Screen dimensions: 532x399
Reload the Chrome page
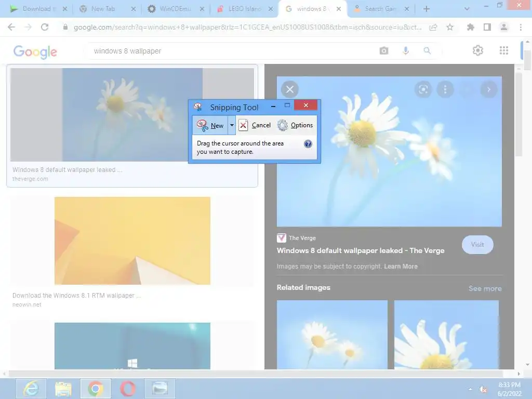(45, 27)
